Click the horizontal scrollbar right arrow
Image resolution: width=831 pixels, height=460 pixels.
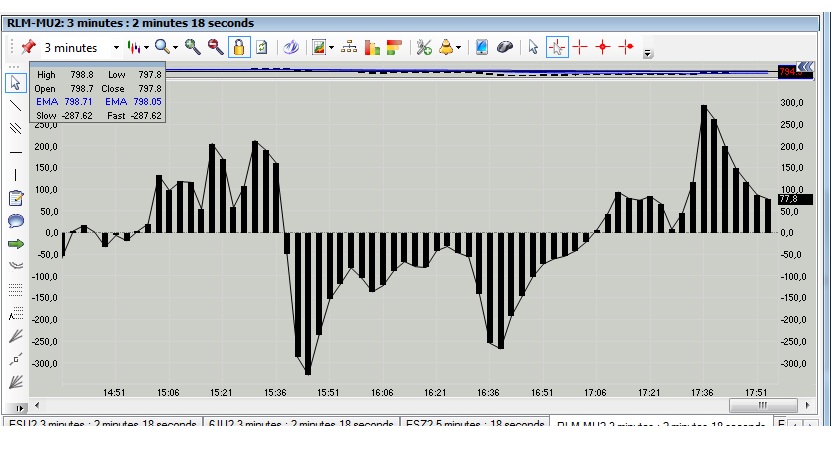pos(807,405)
